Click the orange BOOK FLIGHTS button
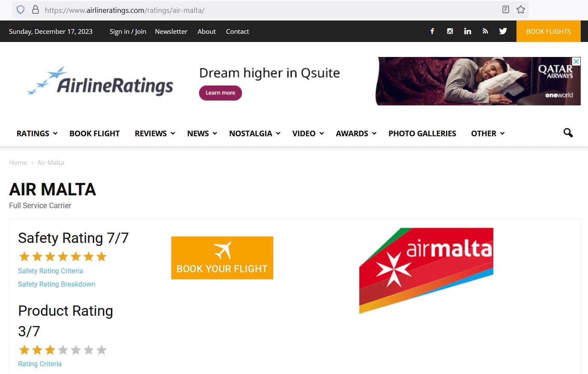 click(x=548, y=31)
